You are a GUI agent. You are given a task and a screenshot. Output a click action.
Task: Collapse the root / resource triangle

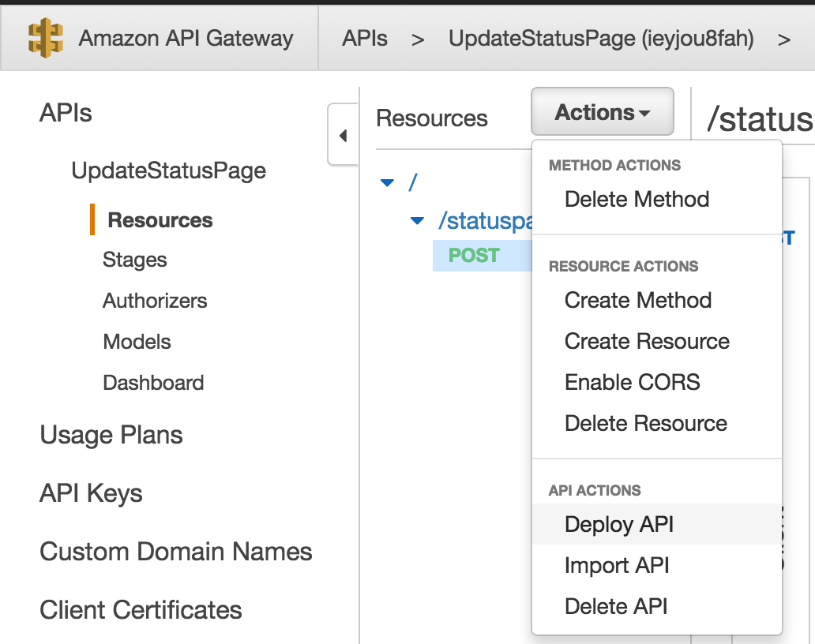coord(387,183)
